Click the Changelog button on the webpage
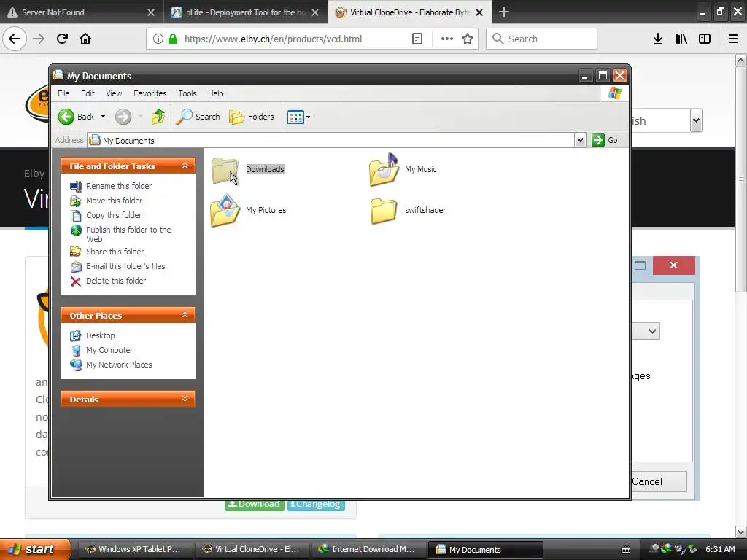The width and height of the screenshot is (747, 560). coord(316,505)
